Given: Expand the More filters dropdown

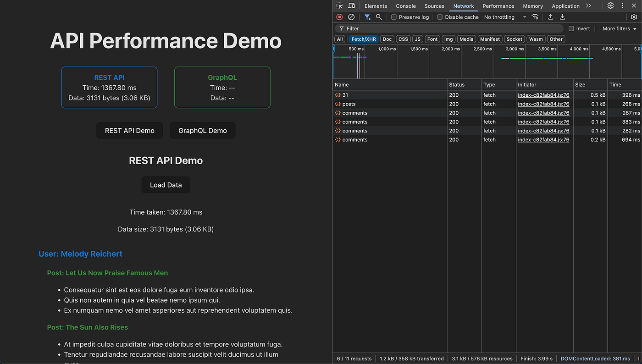Looking at the screenshot, I should [x=620, y=28].
